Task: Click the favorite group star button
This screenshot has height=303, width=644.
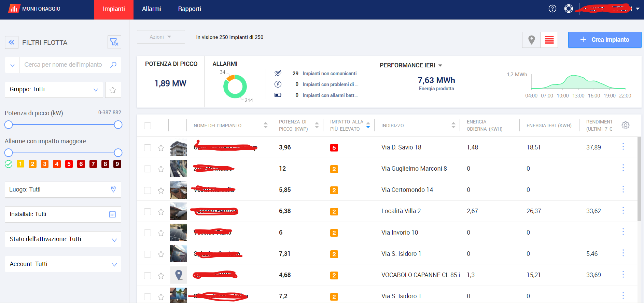Action: click(x=113, y=90)
